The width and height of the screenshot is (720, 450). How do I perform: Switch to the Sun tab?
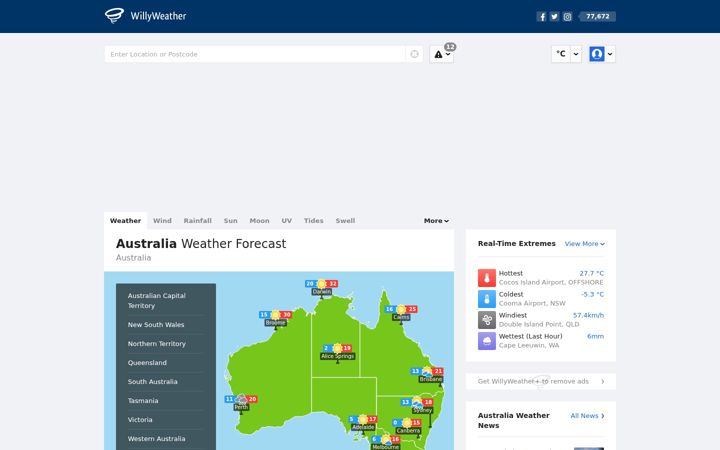(231, 221)
